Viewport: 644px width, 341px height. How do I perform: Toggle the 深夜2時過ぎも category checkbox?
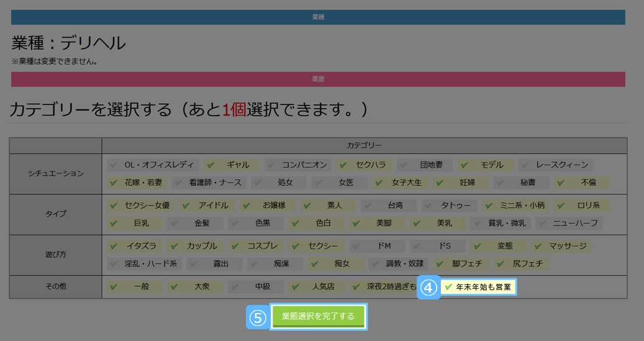tap(383, 287)
